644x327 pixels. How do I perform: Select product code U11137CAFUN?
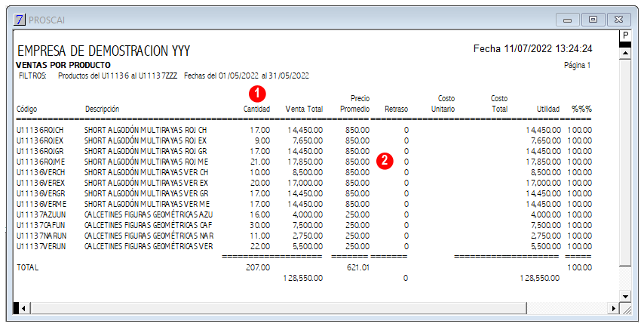coord(41,225)
